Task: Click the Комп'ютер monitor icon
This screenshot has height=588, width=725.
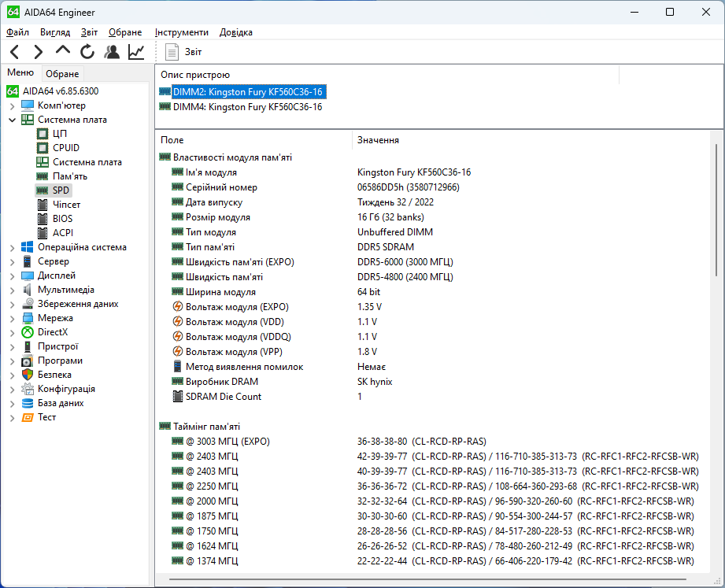Action: (28, 105)
